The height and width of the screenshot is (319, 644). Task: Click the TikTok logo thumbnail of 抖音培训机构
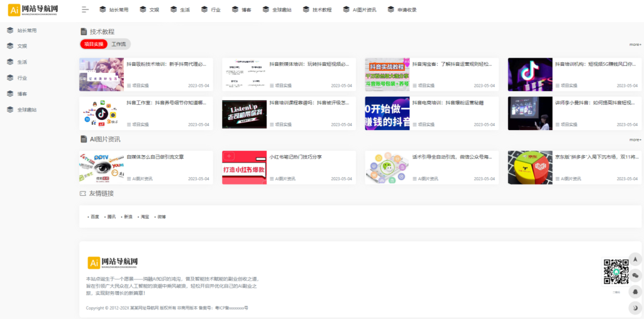tap(530, 74)
